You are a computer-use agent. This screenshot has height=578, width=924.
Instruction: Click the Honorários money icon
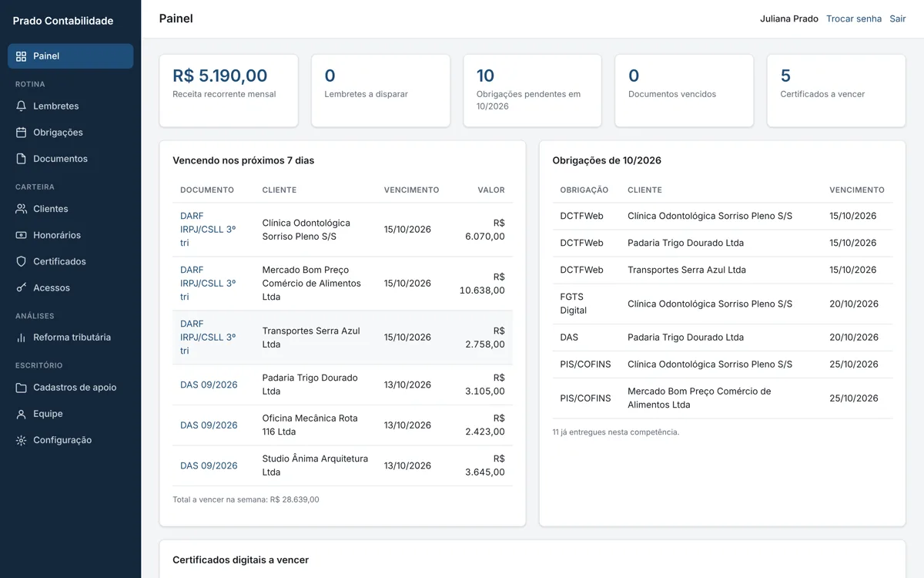coord(21,235)
